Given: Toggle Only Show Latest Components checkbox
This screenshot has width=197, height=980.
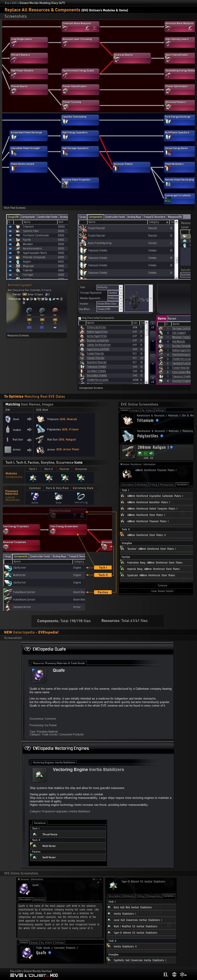Looking at the screenshot, I should [80, 318].
